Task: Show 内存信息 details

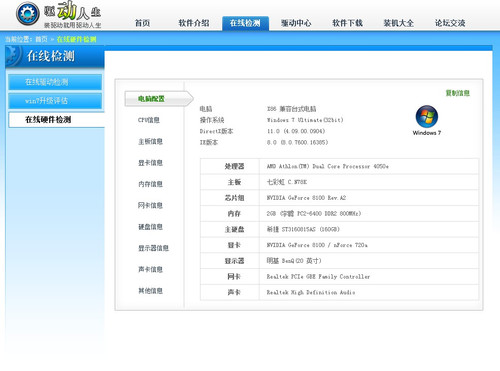Action: coord(150,184)
